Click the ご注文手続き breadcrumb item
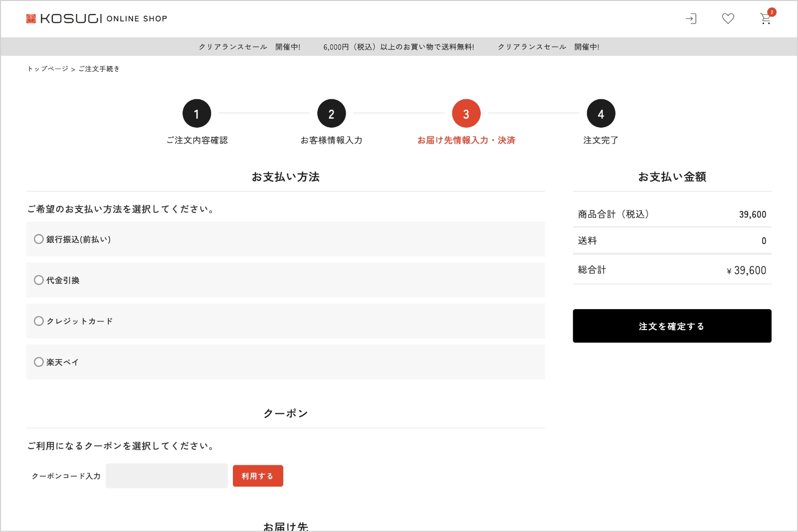This screenshot has height=532, width=798. coord(99,69)
